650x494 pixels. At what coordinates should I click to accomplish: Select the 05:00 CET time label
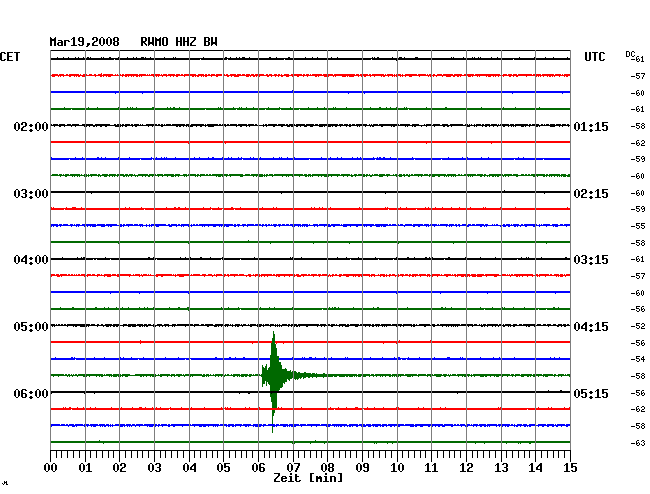31,327
